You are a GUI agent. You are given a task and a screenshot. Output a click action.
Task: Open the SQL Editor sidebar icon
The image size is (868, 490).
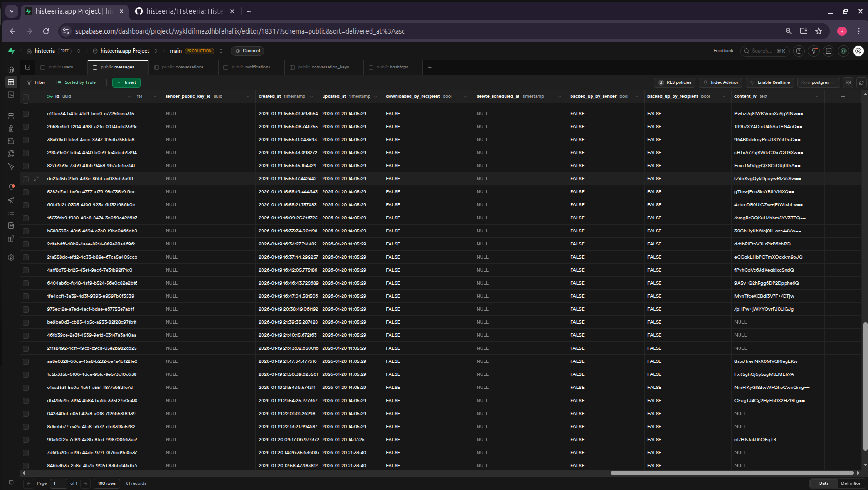click(11, 95)
